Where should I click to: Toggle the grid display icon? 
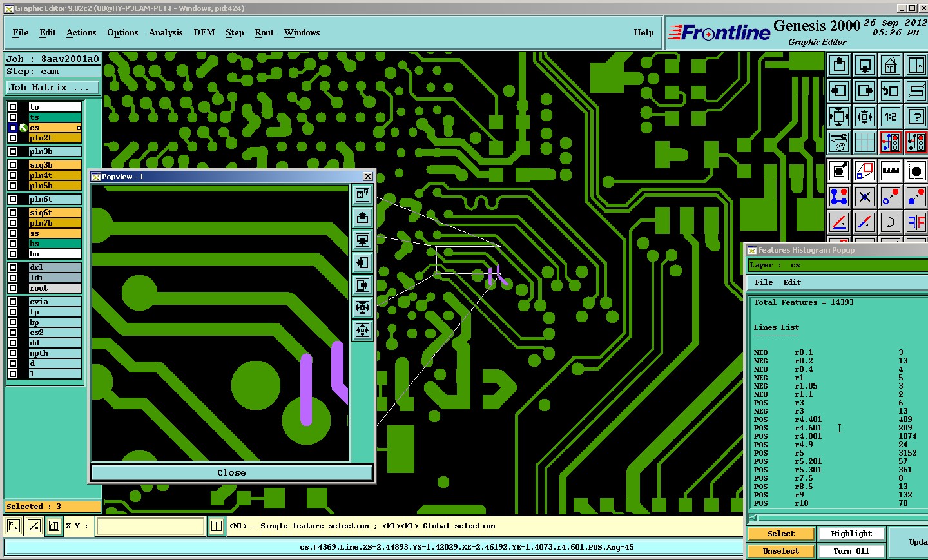(x=865, y=142)
